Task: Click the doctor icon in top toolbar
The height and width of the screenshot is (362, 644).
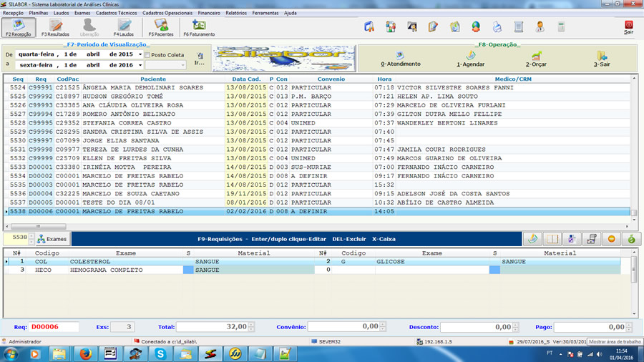Action: click(540, 27)
